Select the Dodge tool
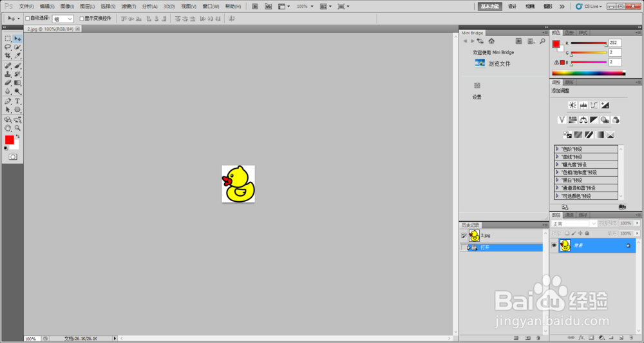 [x=17, y=92]
